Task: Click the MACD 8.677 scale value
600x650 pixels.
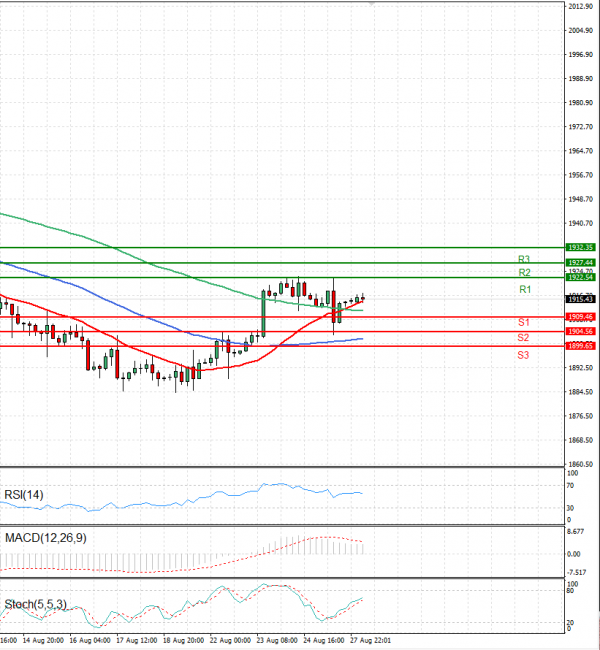Action: click(x=576, y=532)
